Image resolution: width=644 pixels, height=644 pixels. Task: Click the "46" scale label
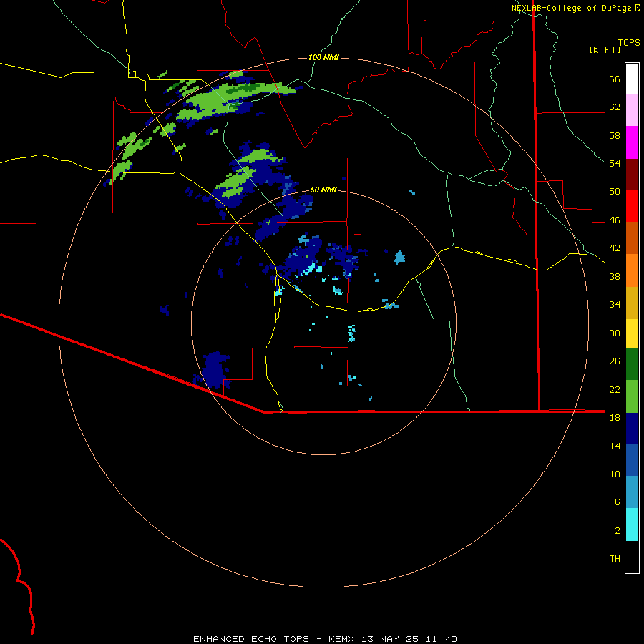(615, 220)
